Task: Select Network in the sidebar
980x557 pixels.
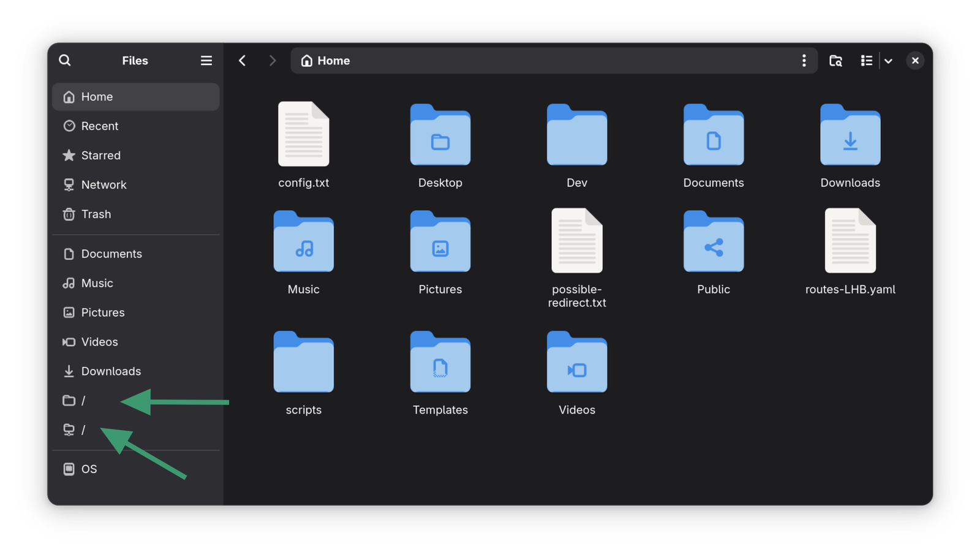Action: (104, 184)
